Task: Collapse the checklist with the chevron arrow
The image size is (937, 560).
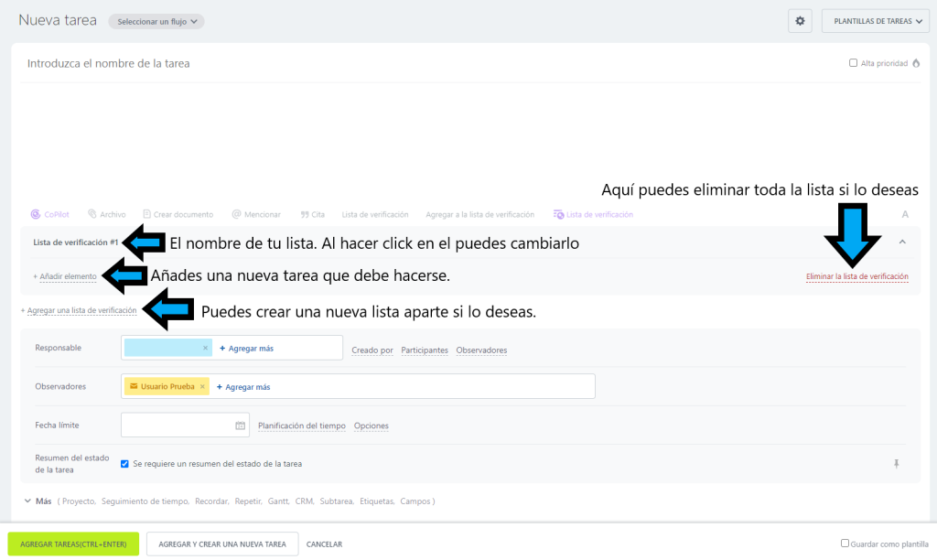Action: tap(902, 242)
